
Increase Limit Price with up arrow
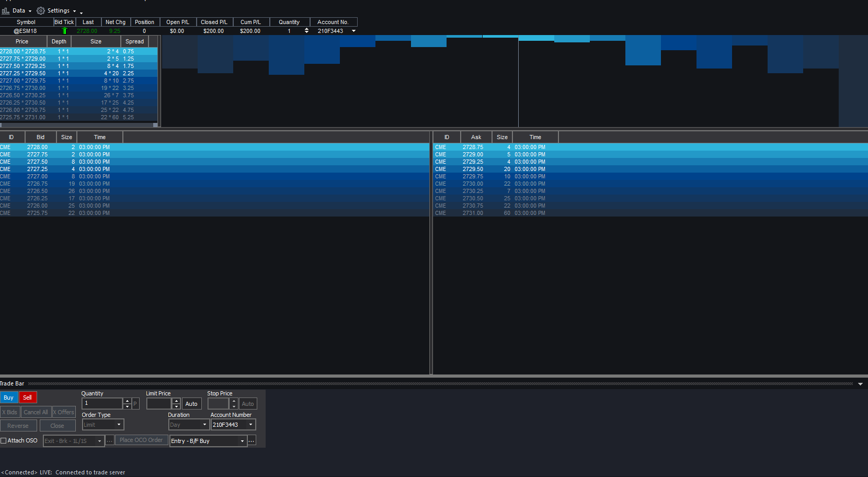click(176, 401)
